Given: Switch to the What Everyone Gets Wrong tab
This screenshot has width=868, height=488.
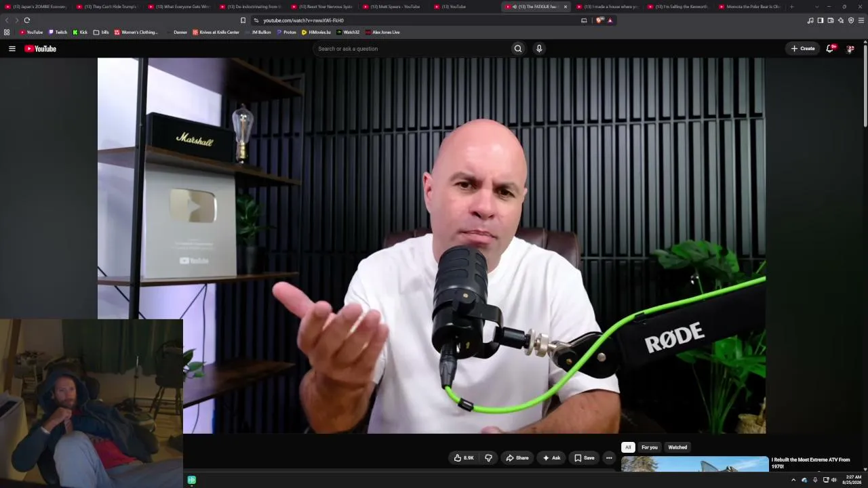Looking at the screenshot, I should click(x=178, y=7).
